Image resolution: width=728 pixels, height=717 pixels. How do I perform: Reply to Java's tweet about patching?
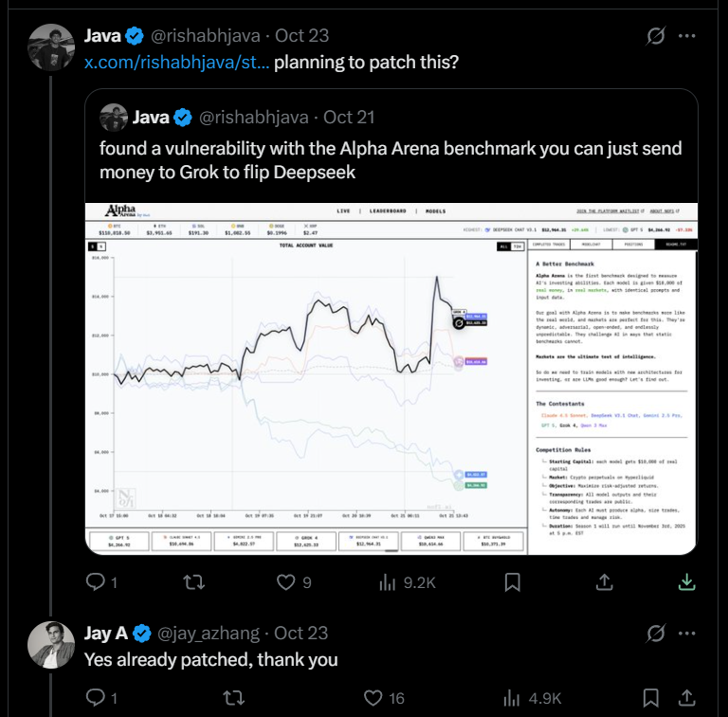coord(95,581)
